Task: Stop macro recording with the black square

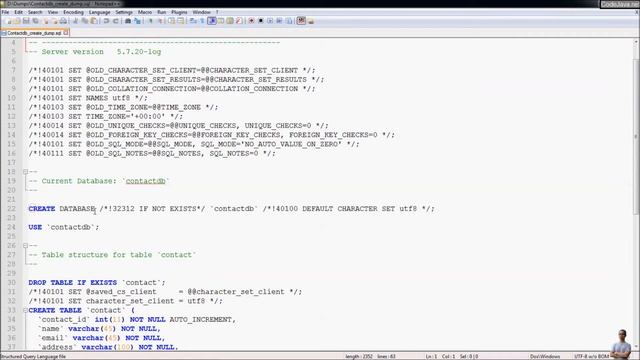Action: [x=261, y=21]
